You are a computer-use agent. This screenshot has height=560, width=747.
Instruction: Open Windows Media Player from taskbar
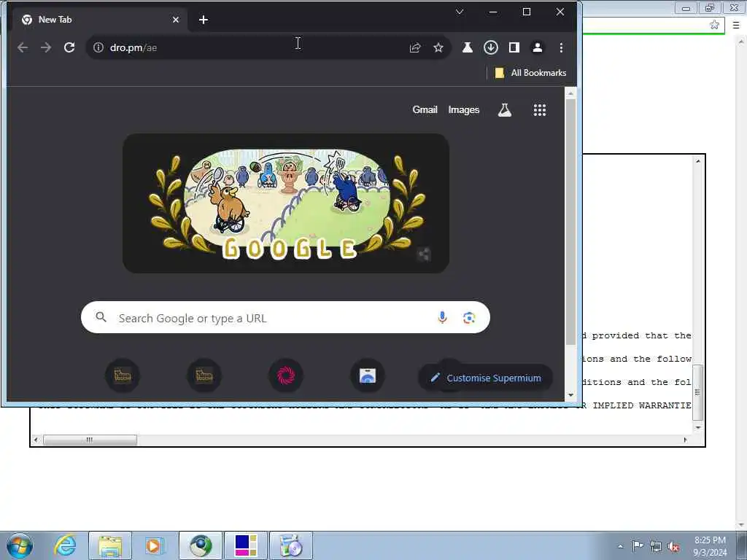153,545
